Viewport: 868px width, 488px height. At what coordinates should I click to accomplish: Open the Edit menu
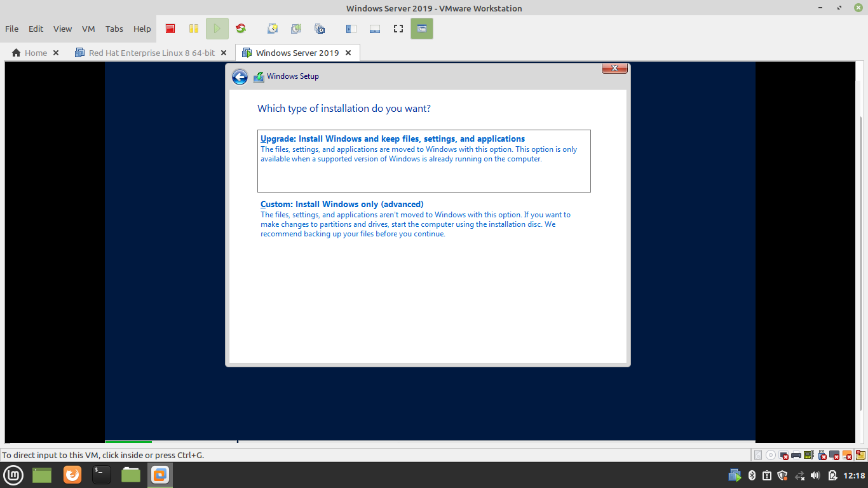point(36,29)
